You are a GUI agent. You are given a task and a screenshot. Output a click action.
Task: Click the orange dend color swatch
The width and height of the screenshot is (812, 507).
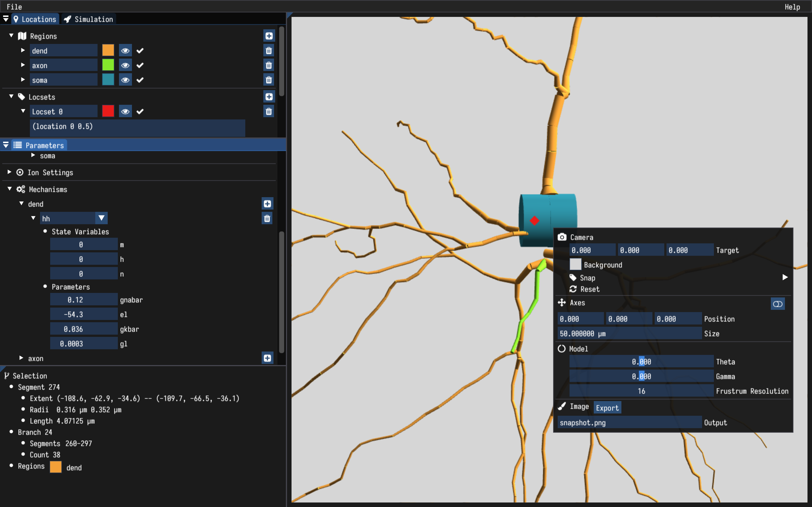tap(108, 51)
